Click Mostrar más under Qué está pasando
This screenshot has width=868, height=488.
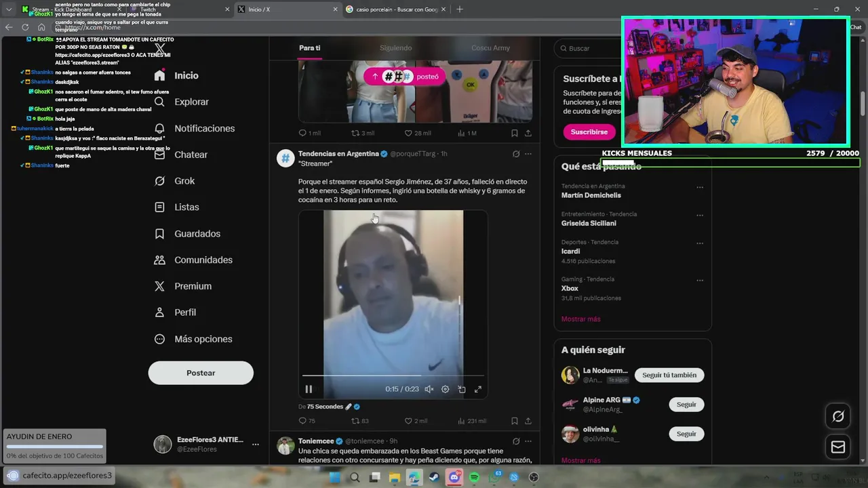click(580, 319)
